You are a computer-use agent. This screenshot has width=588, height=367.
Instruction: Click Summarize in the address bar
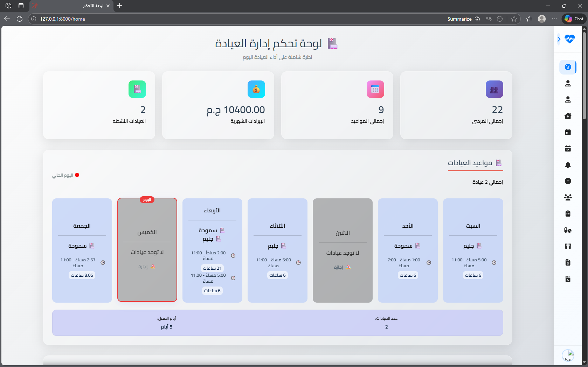click(459, 19)
